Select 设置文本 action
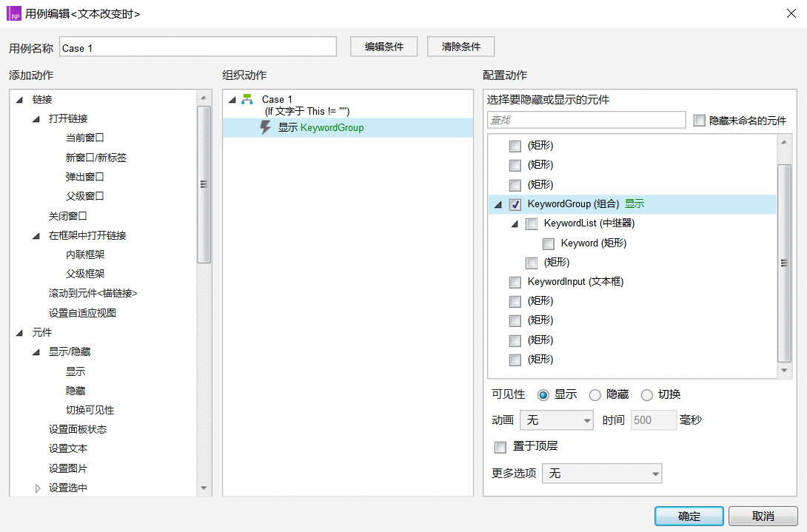Viewport: 807px width, 532px height. tap(68, 448)
